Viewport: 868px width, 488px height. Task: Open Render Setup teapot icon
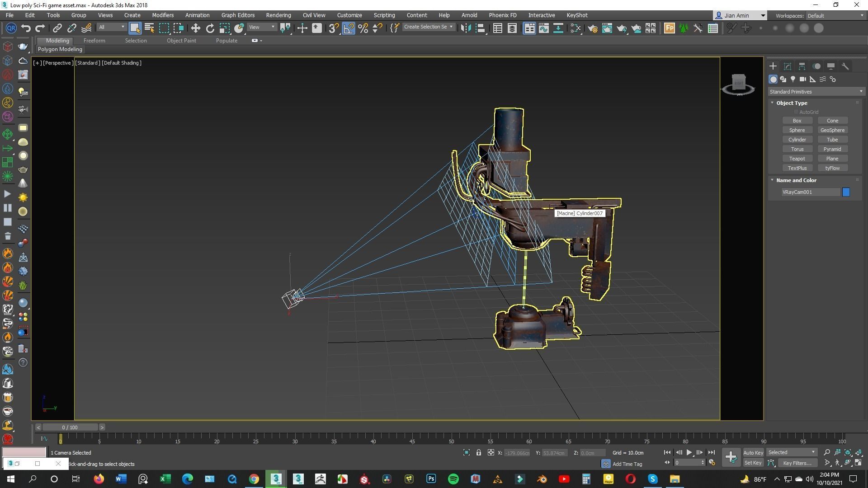point(592,28)
